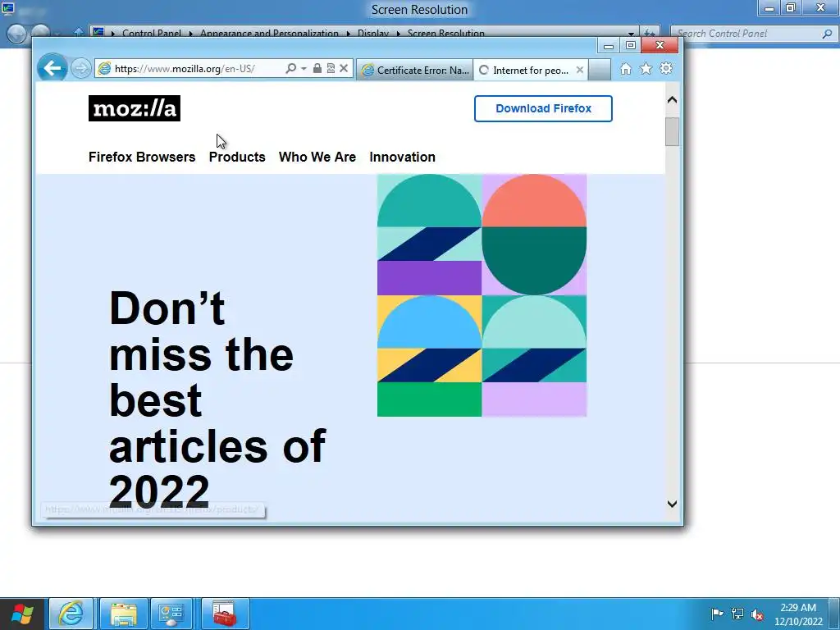The height and width of the screenshot is (630, 840).
Task: Open File Explorer from the taskbar
Action: point(124,614)
